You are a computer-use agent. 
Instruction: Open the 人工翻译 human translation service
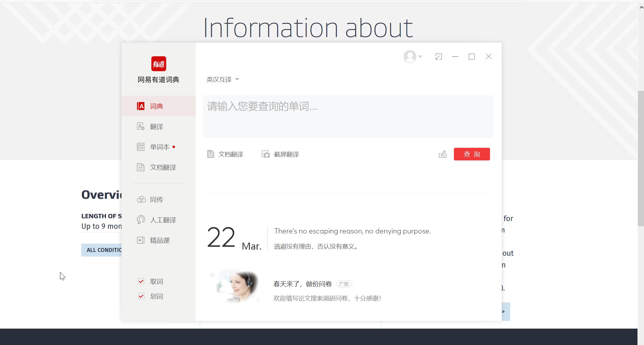coord(163,220)
